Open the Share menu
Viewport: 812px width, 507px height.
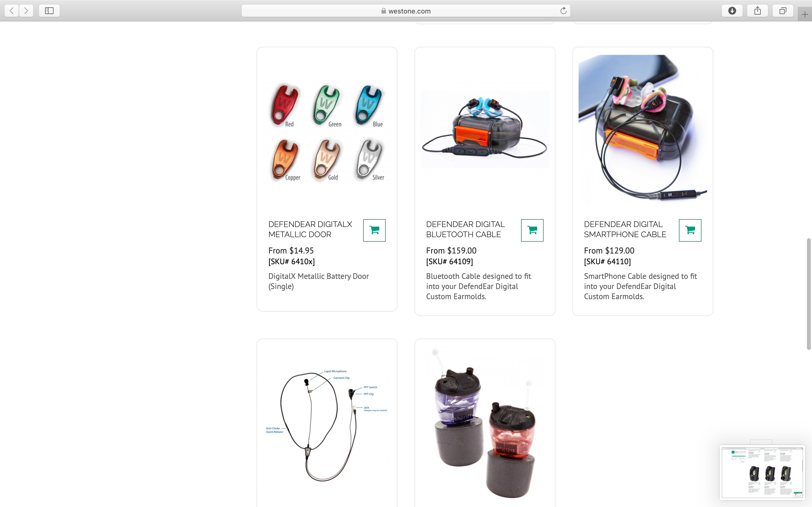pyautogui.click(x=757, y=11)
